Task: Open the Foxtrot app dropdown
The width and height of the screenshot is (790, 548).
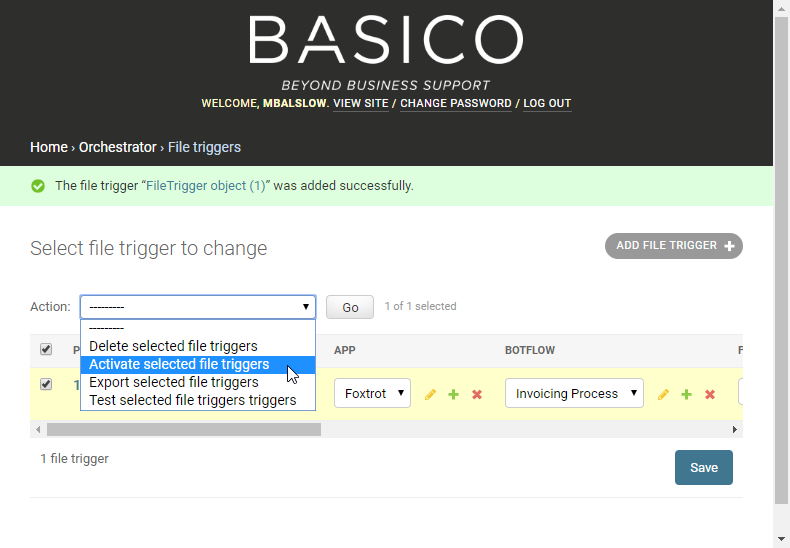Action: coord(372,393)
